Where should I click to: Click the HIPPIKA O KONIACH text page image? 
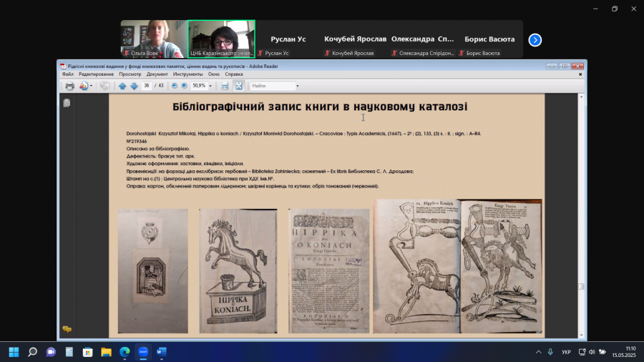pos(329,271)
